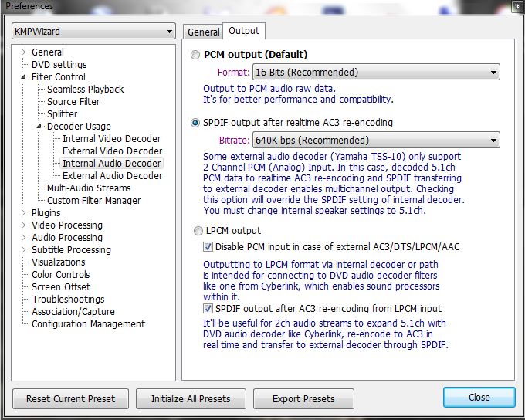525x420 pixels.
Task: Click the 'Format:' label text
Action: pos(233,73)
